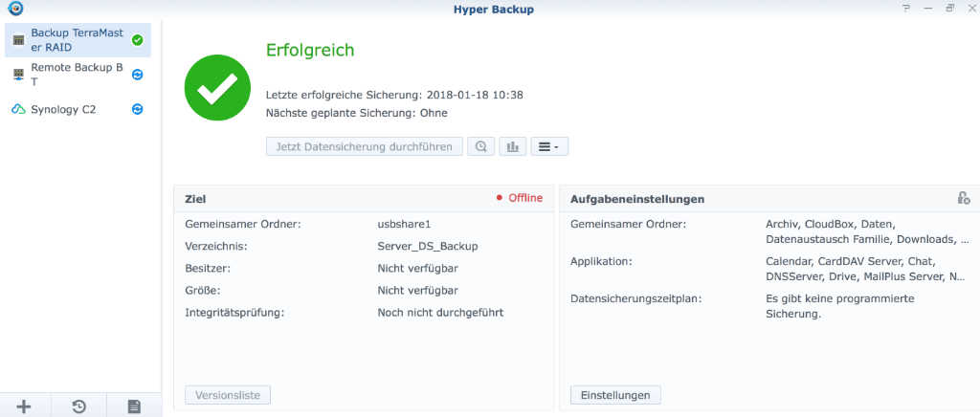Viewport: 980px width, 417px height.
Task: Minimize the Hyper Backup window
Action: pos(928,9)
